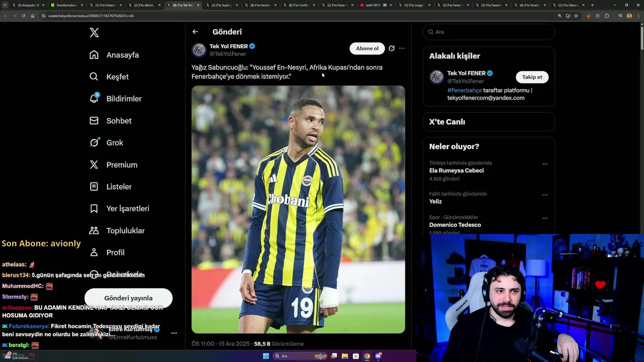Open tab search dropdown at far left of tab strip
This screenshot has width=644, height=362.
(x=5, y=5)
